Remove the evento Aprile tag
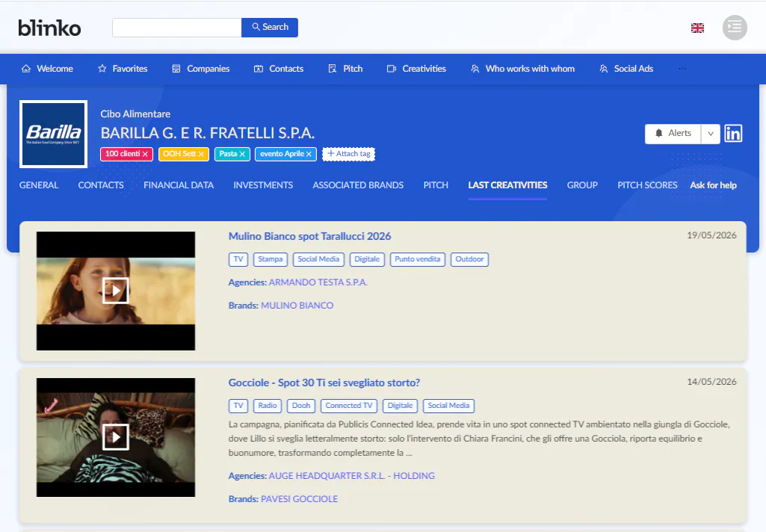The width and height of the screenshot is (766, 532). tap(309, 154)
